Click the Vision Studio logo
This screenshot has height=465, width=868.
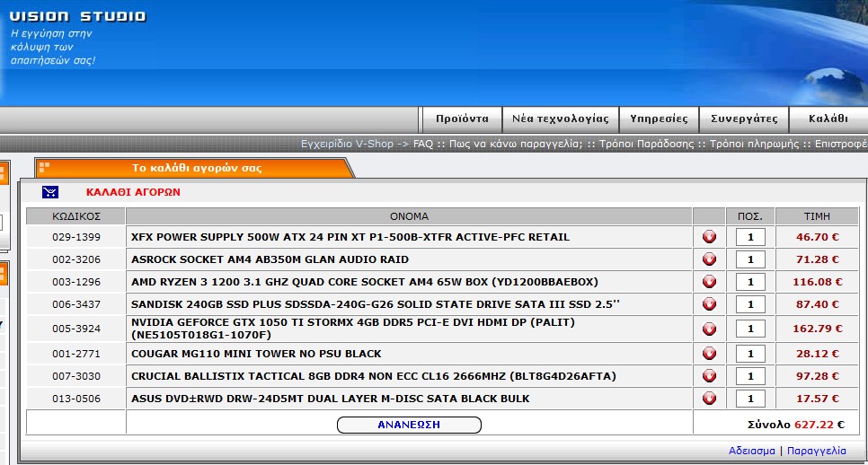pos(77,16)
